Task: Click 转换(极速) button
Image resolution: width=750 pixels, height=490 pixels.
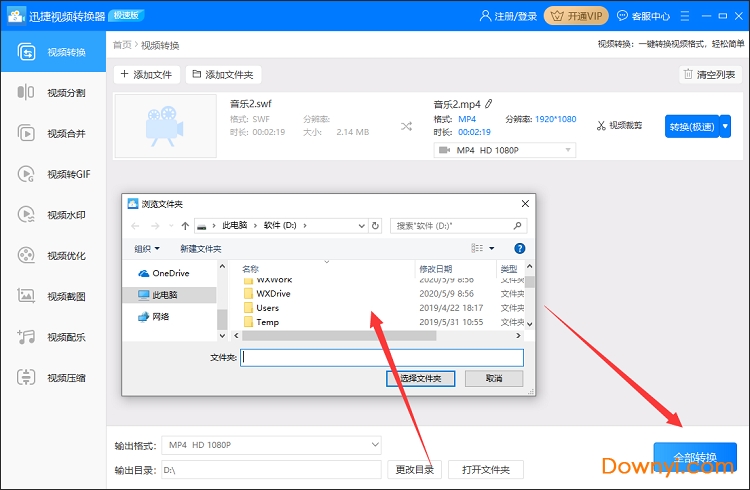Action: click(692, 126)
